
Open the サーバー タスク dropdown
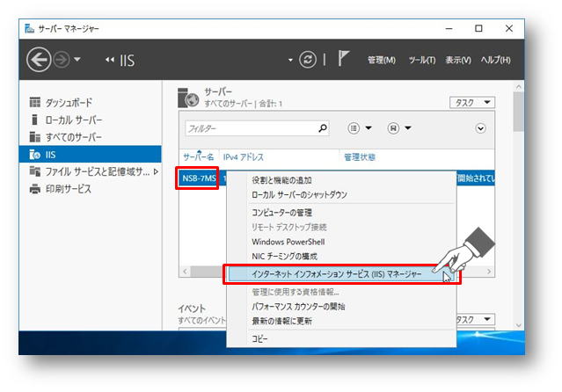point(472,103)
